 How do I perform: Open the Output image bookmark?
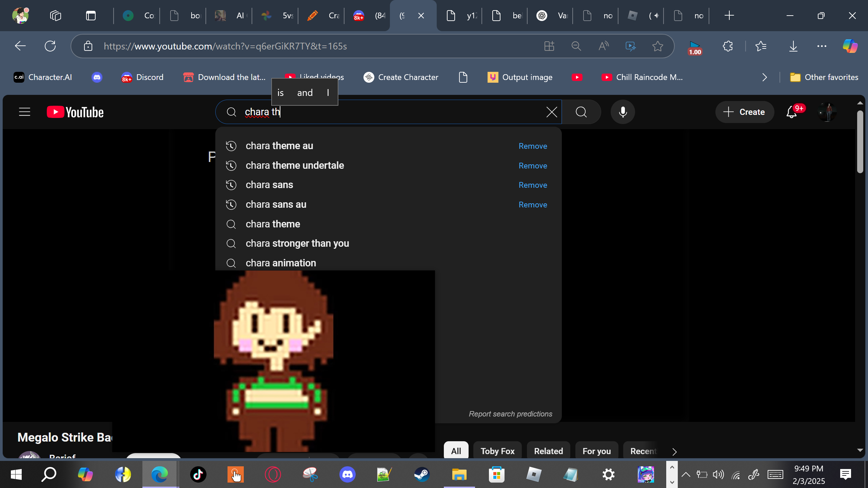(x=520, y=77)
